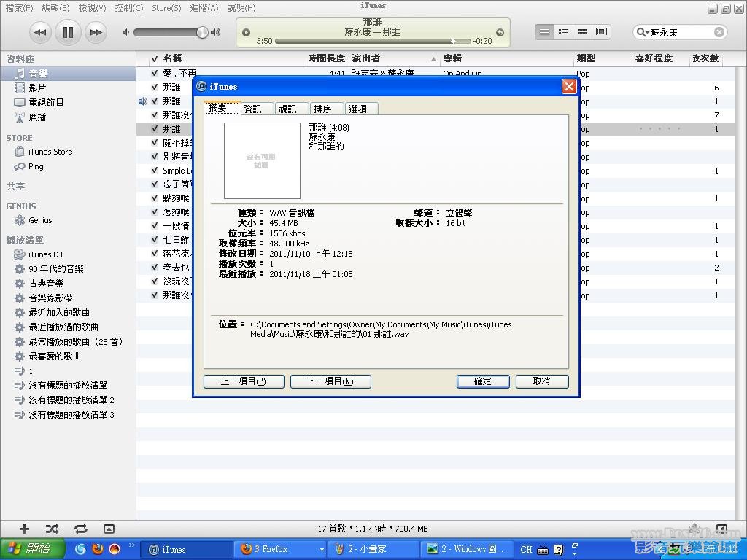Viewport: 747px width, 560px height.
Task: Switch to the 排序 tab
Action: click(x=327, y=109)
